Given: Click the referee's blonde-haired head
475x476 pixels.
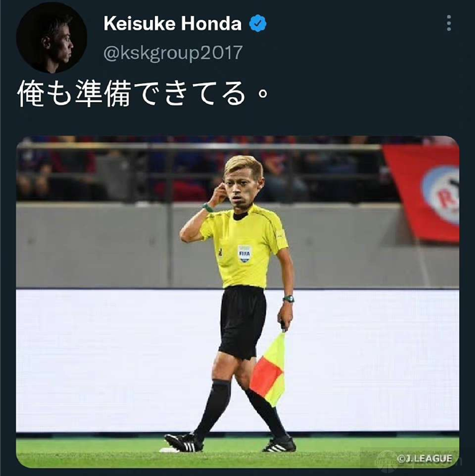Looking at the screenshot, I should coord(243,182).
